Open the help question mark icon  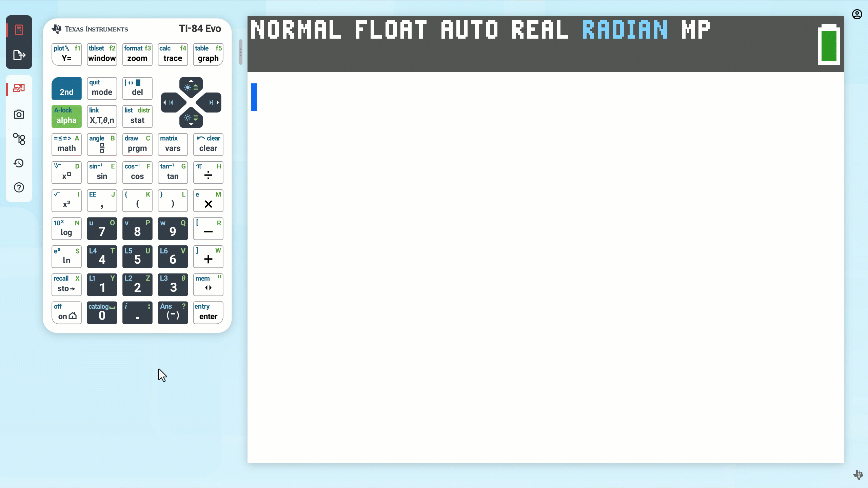[x=19, y=187]
